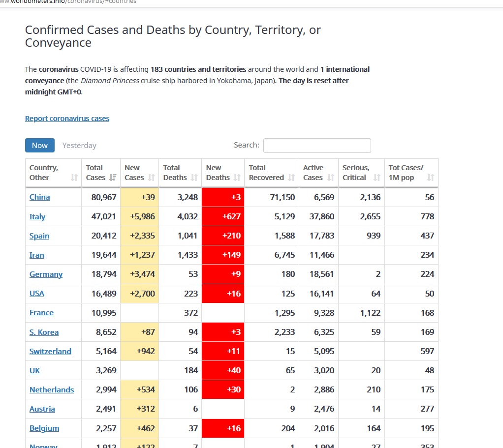Click the Total Cases sort arrow icon

coord(113,178)
